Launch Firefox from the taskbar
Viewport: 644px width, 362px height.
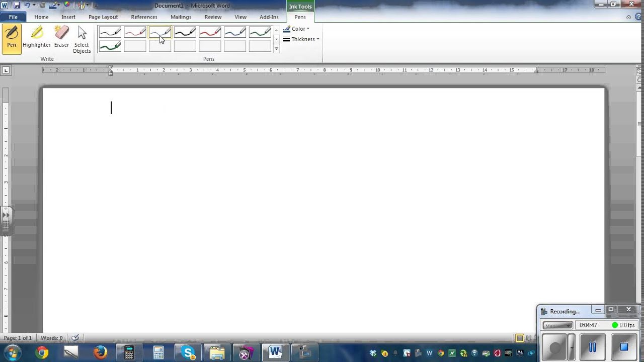(x=100, y=353)
